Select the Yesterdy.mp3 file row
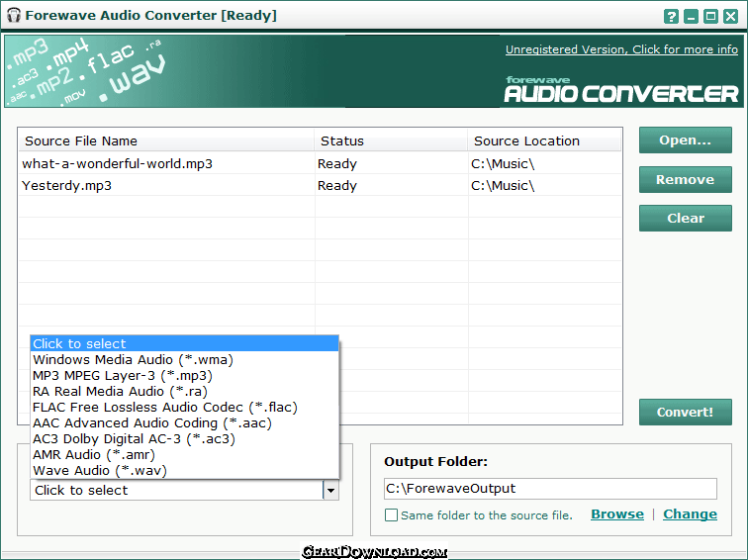Image resolution: width=748 pixels, height=560 pixels. coord(321,186)
